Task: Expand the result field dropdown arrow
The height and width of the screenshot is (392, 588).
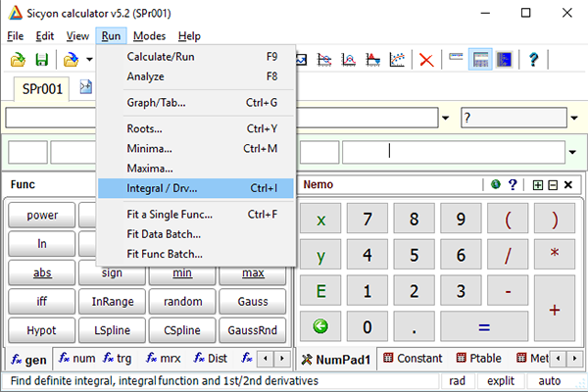Action: [574, 118]
